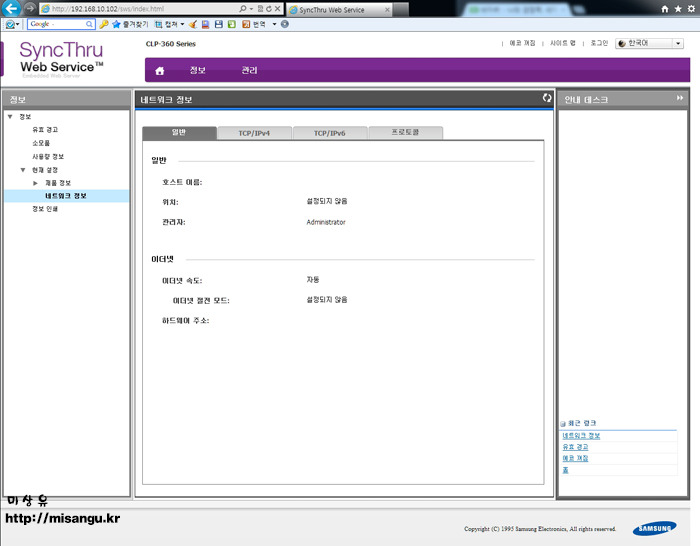Collapse the 안내 데스크 panel with double arrow
700x546 pixels.
679,98
